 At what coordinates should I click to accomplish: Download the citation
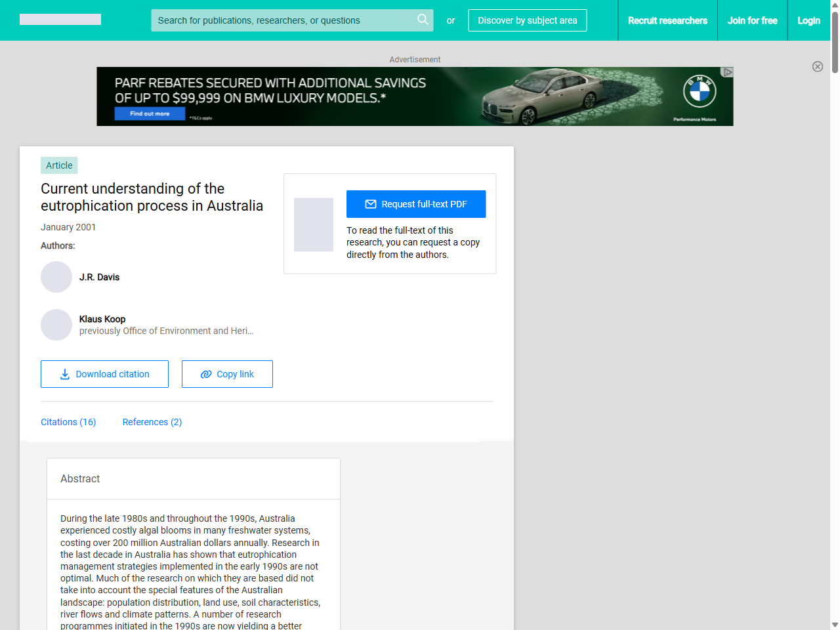[104, 374]
